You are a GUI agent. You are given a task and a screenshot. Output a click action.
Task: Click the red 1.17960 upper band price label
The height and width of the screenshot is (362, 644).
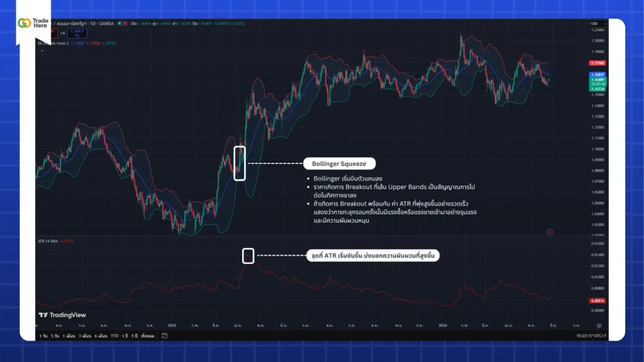597,63
